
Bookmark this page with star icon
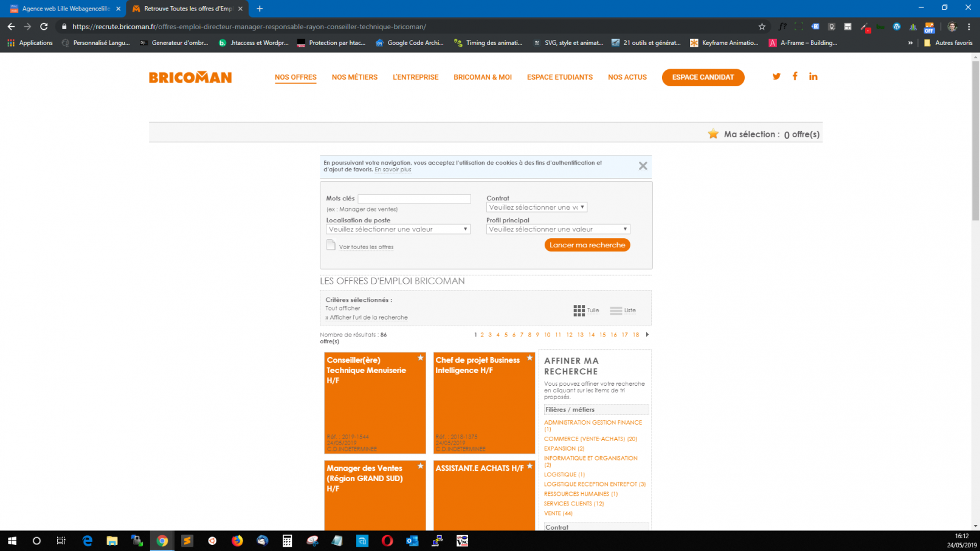762,27
